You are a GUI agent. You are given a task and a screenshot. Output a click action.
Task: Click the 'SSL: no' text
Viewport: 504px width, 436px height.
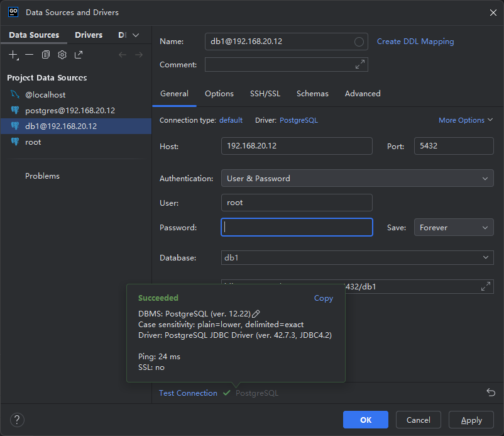(x=151, y=367)
